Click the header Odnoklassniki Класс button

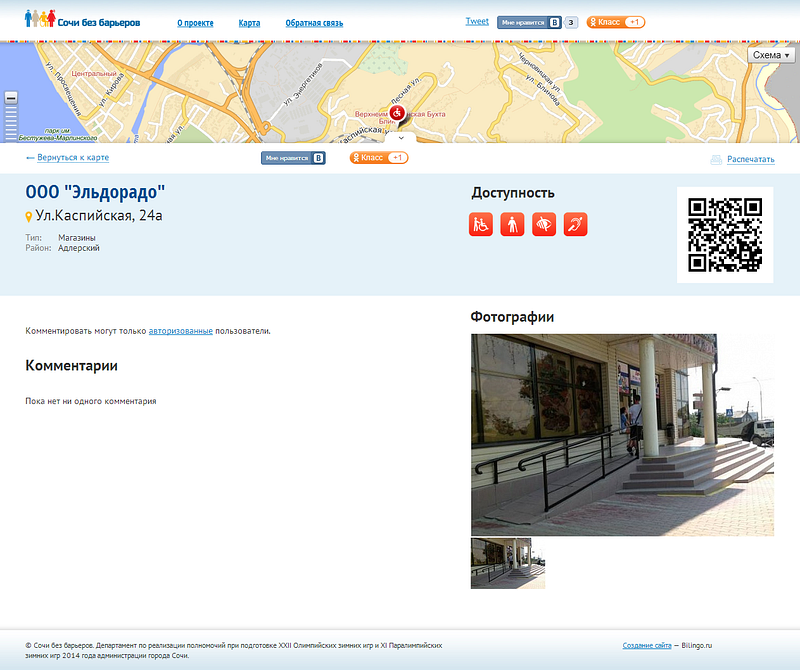click(x=615, y=22)
